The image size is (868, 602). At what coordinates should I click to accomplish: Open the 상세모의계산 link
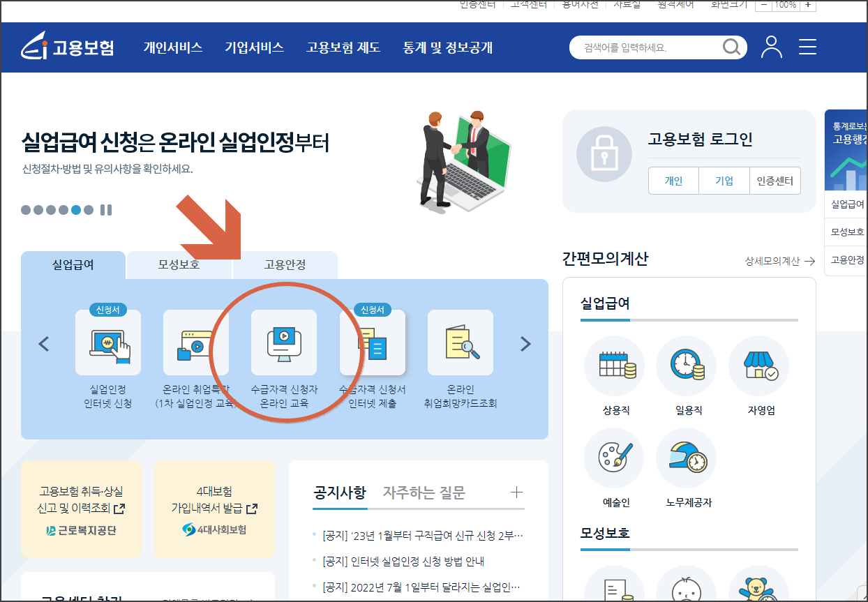780,262
